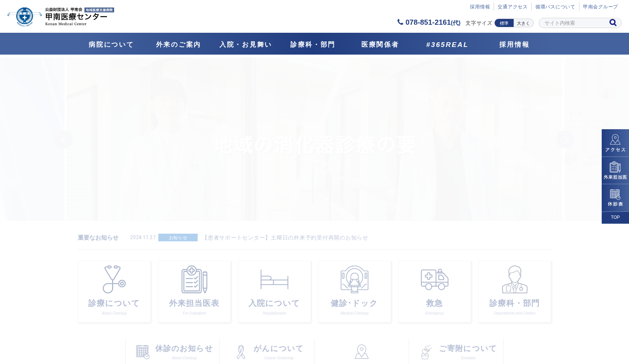The width and height of the screenshot is (629, 364).
Task: Open 健診・ドック via the CT scanner icon
Action: click(354, 280)
